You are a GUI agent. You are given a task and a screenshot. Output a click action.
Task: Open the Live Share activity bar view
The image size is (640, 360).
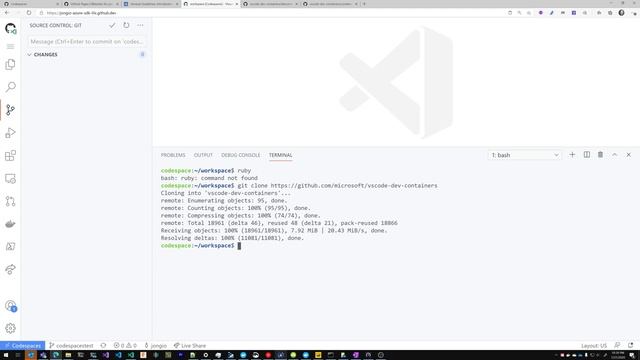pyautogui.click(x=10, y=269)
